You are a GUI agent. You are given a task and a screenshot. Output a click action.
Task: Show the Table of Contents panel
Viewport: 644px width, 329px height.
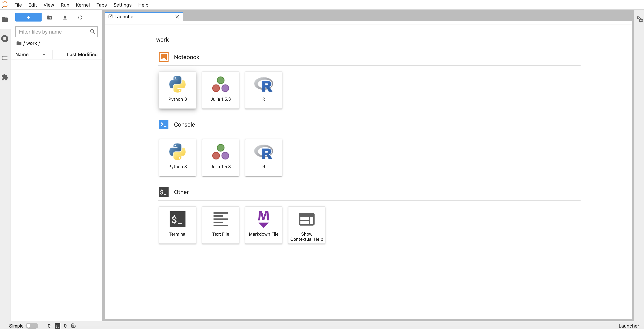tap(5, 58)
